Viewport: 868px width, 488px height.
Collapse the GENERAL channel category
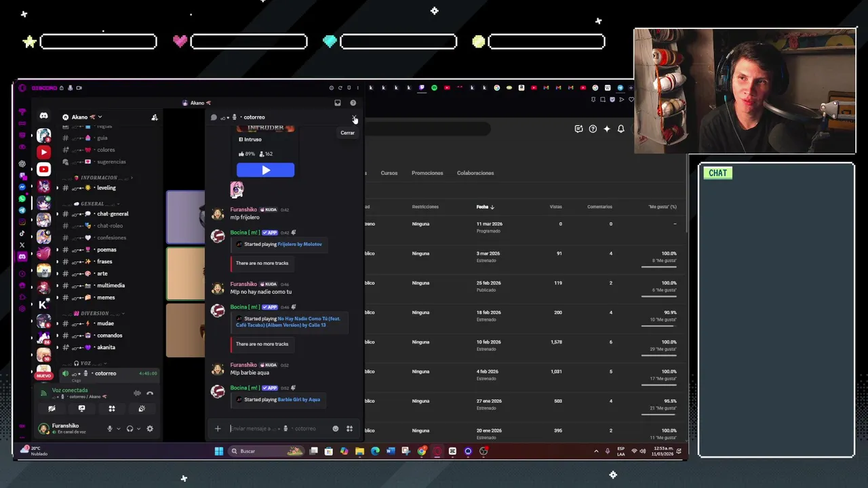tap(93, 203)
